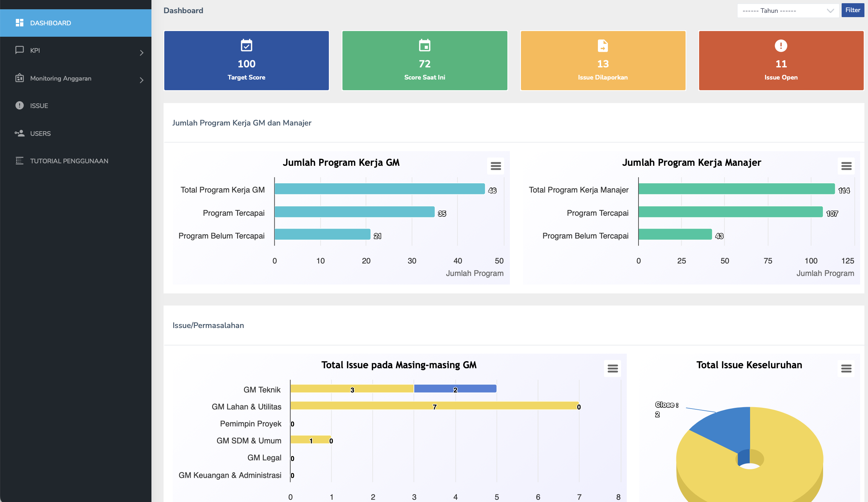
Task: Open TUTORIAL PENGGUNAAN menu entry
Action: pos(69,161)
